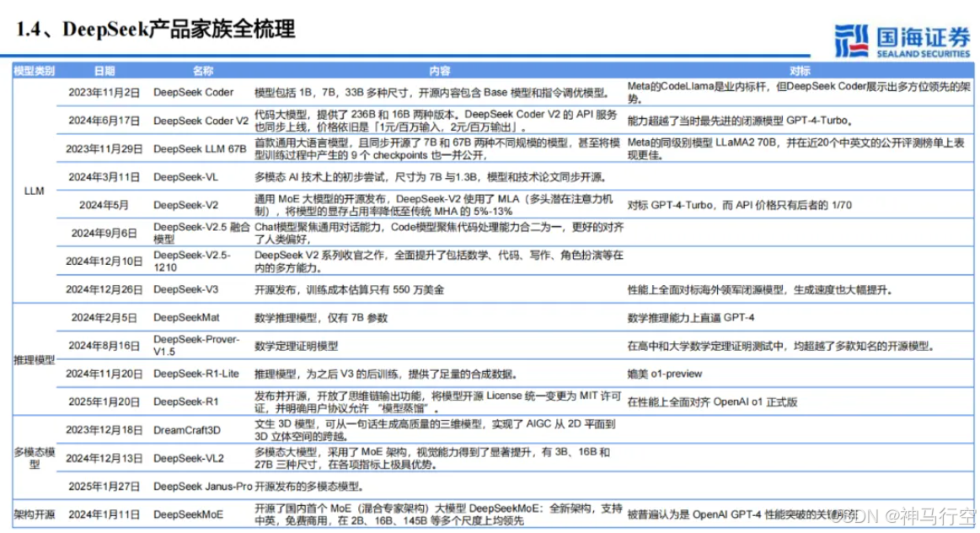This screenshot has height=533, width=980.
Task: Click the content '数学定理证明模型'
Action: [x=297, y=346]
